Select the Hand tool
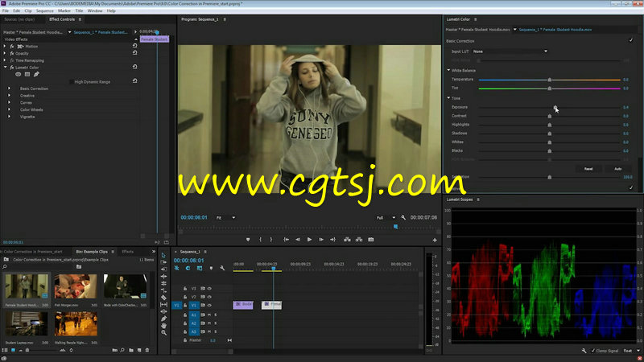Screen dimensions: 644x362 click(163, 326)
